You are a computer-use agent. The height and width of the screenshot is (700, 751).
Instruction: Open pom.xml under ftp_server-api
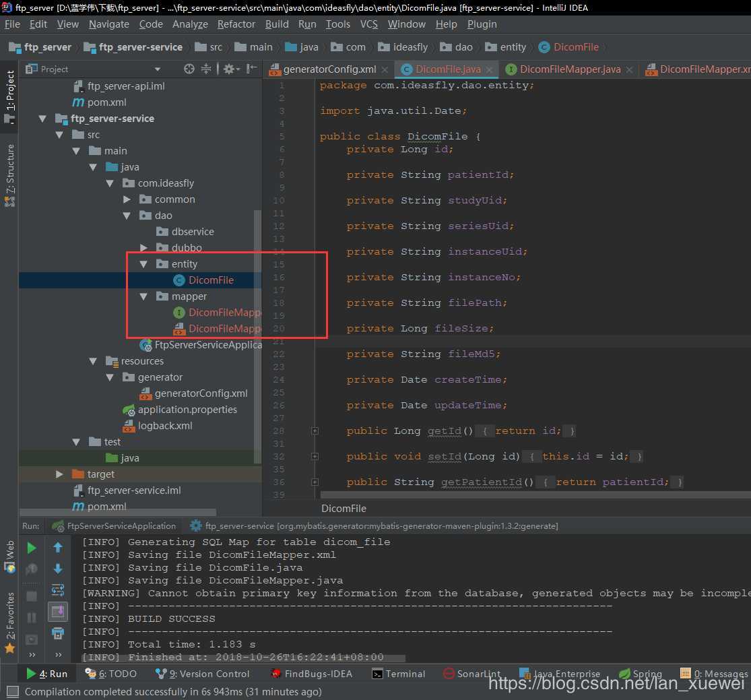[99, 102]
